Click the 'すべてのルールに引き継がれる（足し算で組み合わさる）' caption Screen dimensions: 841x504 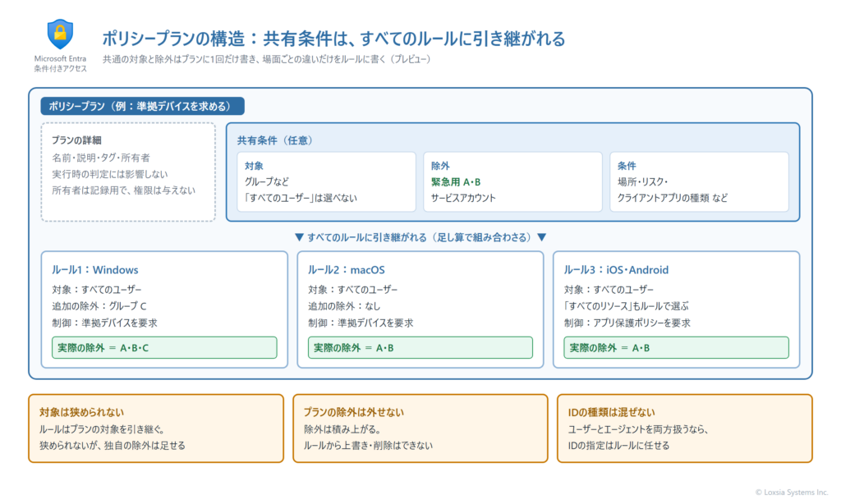pyautogui.click(x=420, y=237)
